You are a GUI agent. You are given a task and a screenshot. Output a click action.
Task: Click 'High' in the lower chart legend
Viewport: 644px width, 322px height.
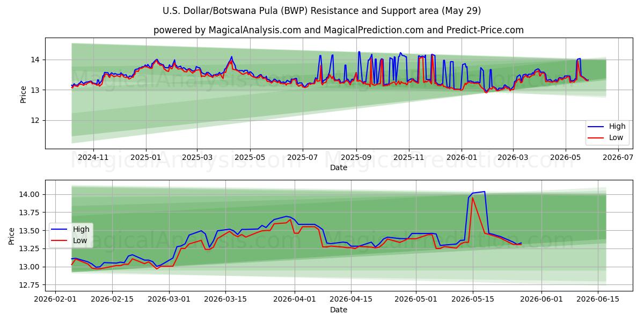pos(81,229)
